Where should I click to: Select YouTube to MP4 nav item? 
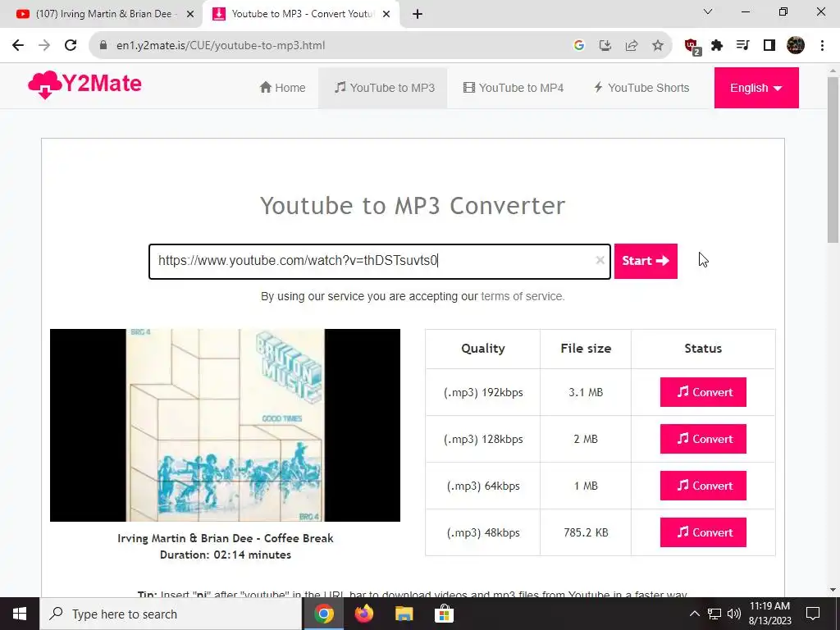(x=514, y=88)
